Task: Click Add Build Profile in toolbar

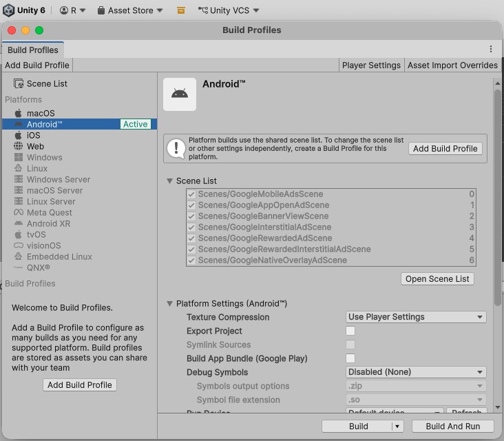Action: pyautogui.click(x=37, y=65)
